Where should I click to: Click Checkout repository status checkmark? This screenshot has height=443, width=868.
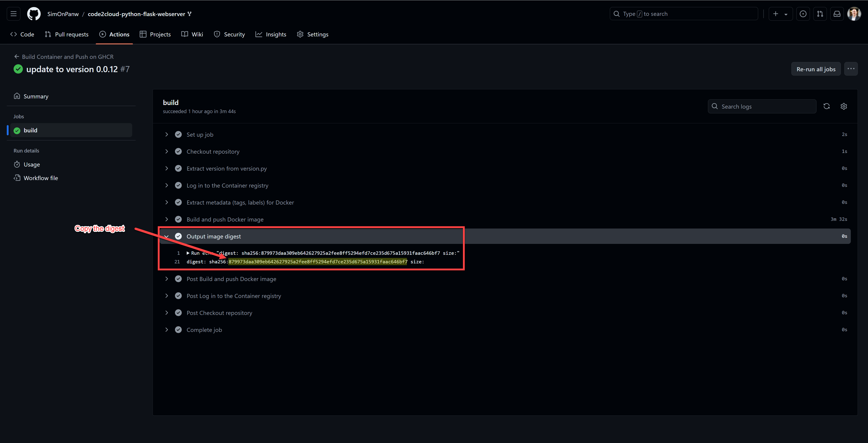tap(178, 152)
